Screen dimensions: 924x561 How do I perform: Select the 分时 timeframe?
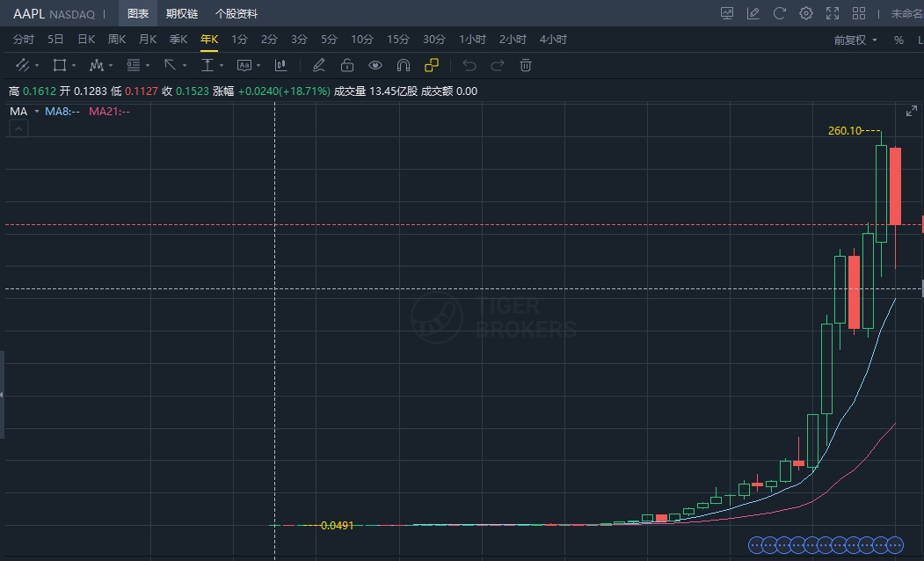(x=24, y=40)
